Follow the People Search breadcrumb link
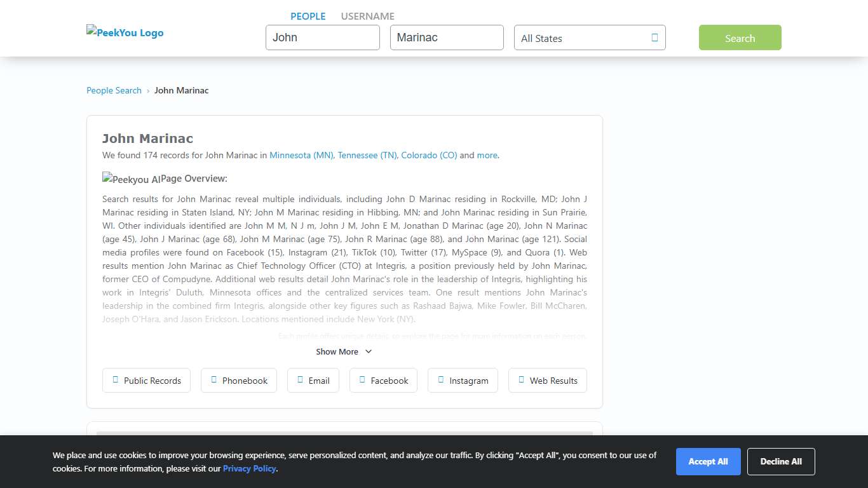The width and height of the screenshot is (868, 488). point(114,90)
